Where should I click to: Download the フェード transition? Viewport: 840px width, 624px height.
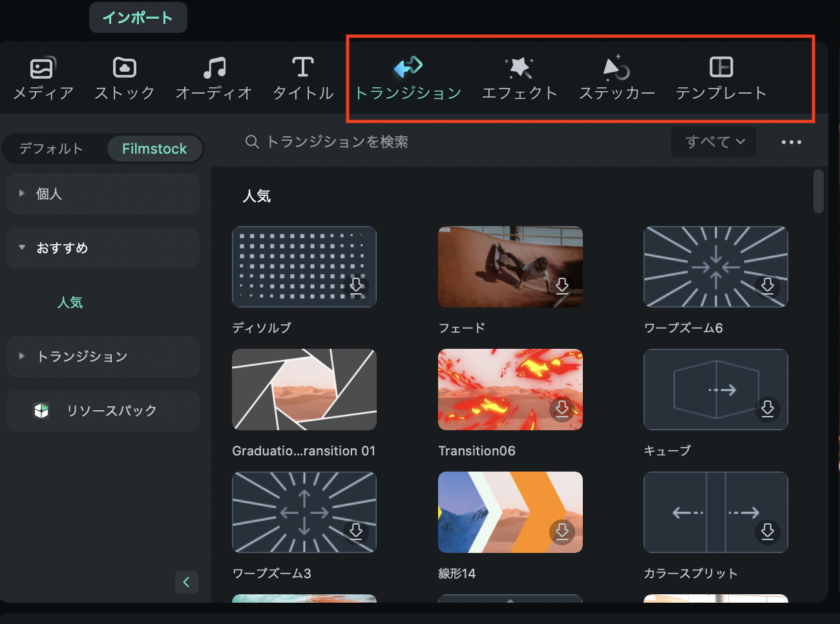coord(562,286)
